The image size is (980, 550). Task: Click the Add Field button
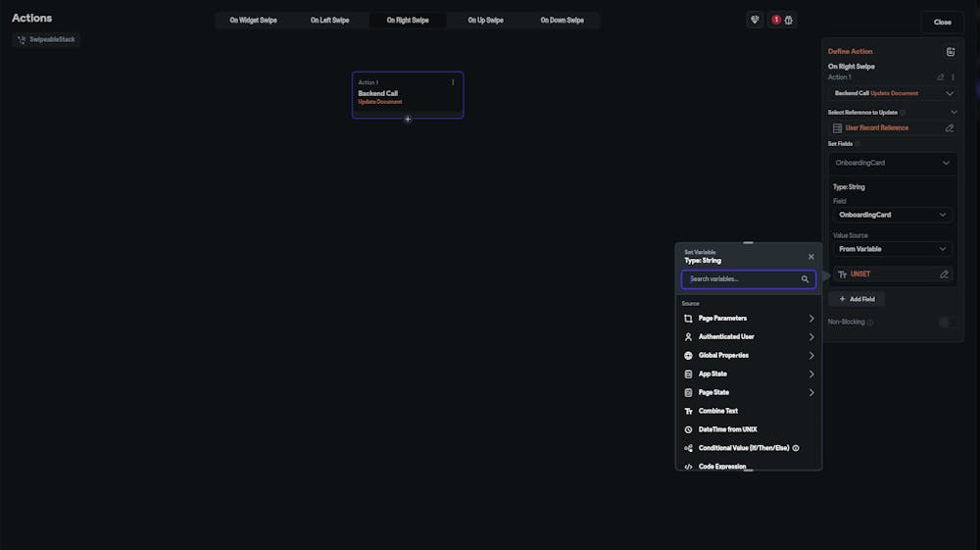click(857, 299)
